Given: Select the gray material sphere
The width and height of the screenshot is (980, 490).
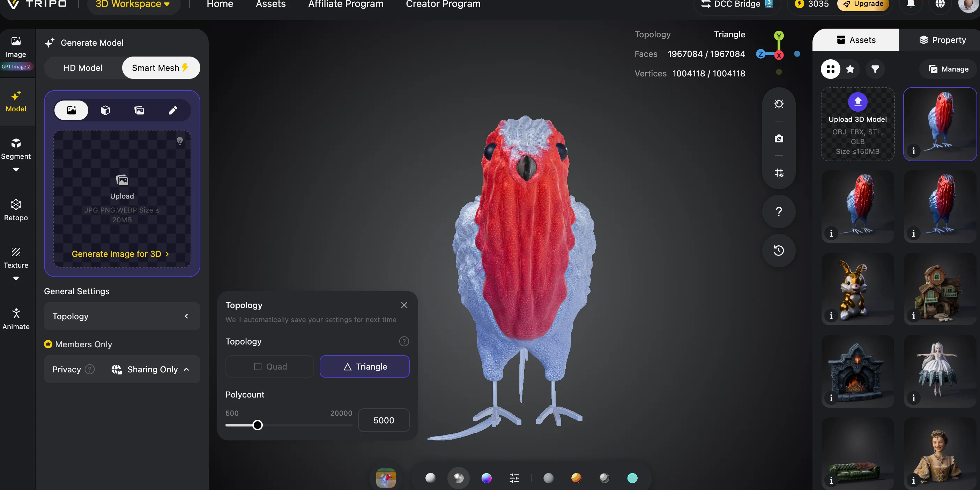Looking at the screenshot, I should click(548, 478).
